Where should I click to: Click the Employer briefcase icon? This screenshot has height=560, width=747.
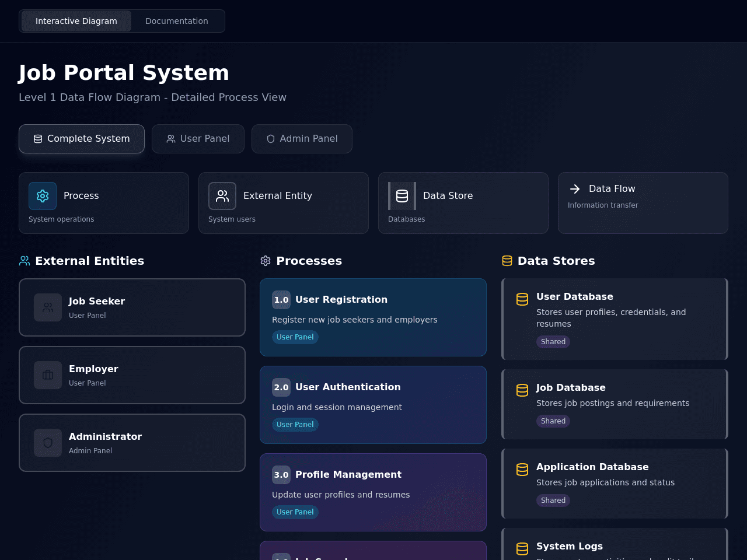(x=48, y=375)
